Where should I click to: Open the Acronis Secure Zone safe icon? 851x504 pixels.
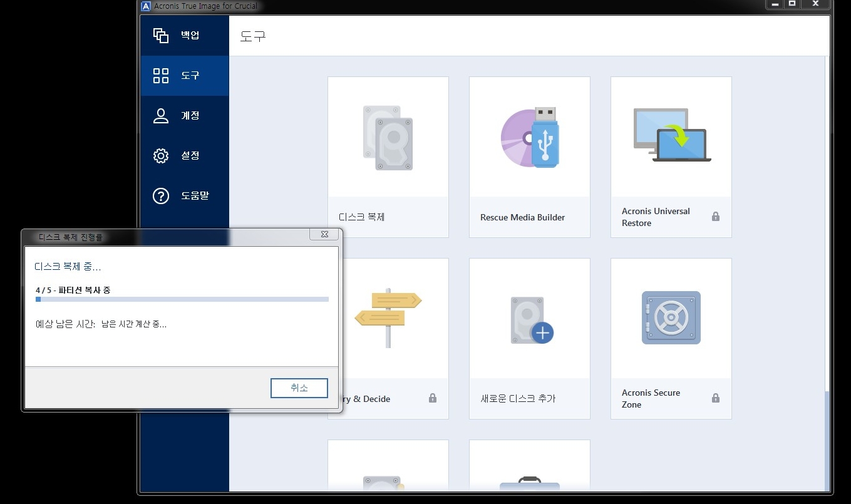coord(671,317)
